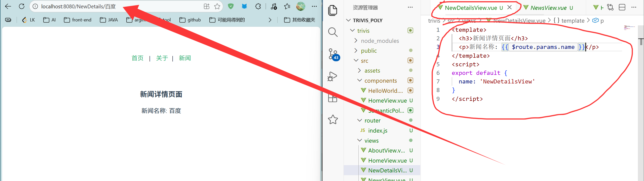Screen dimensions: 644x181
Task: Click code line 7 name: 'NewDetailsView'
Action: (x=497, y=81)
